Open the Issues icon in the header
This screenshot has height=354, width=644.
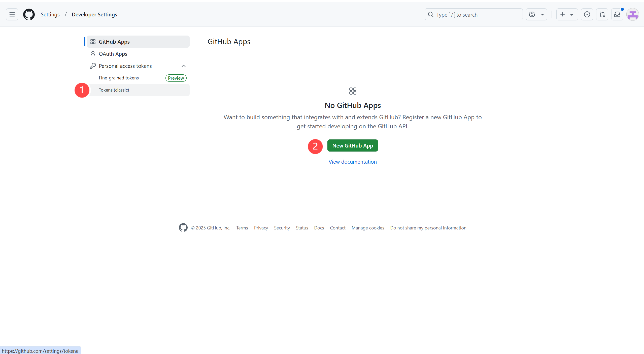[x=587, y=14]
